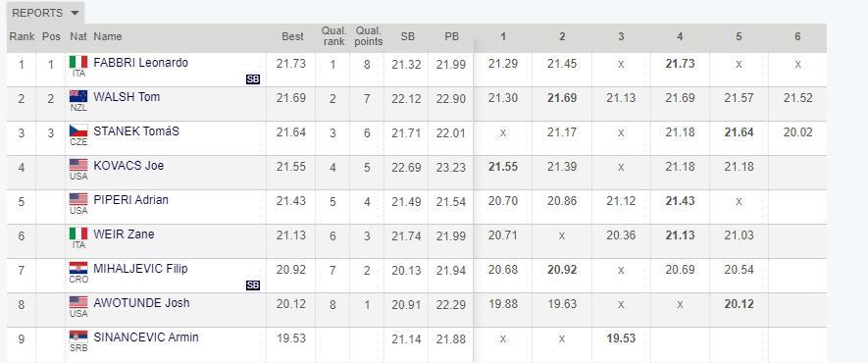The width and height of the screenshot is (868, 363).
Task: Click the Czech flag beside STANEK TomáS
Action: click(78, 130)
